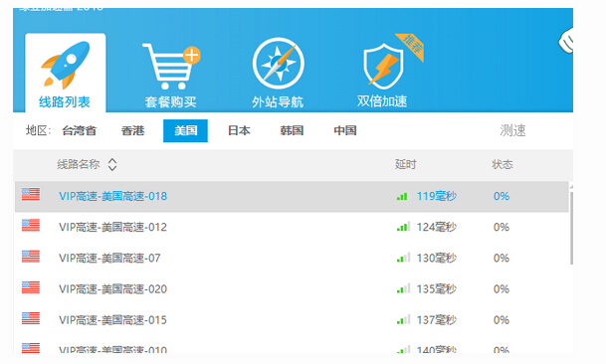
Task: Click the 套餐购买 shopping cart icon
Action: tap(171, 67)
